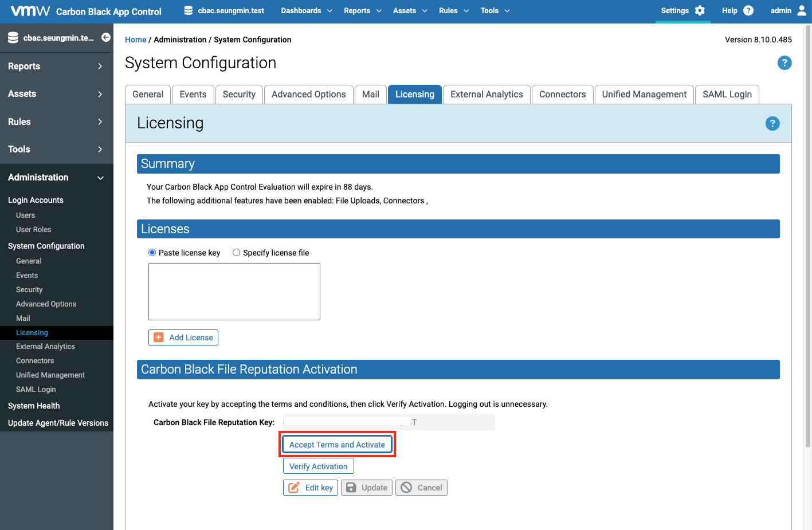Open Users in the sidebar
This screenshot has height=530, width=812.
tap(25, 215)
